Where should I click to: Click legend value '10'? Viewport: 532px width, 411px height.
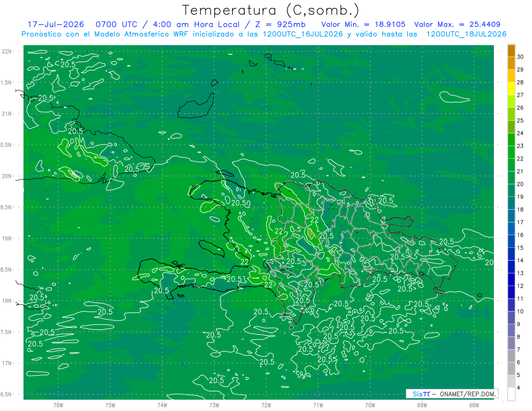pyautogui.click(x=520, y=311)
